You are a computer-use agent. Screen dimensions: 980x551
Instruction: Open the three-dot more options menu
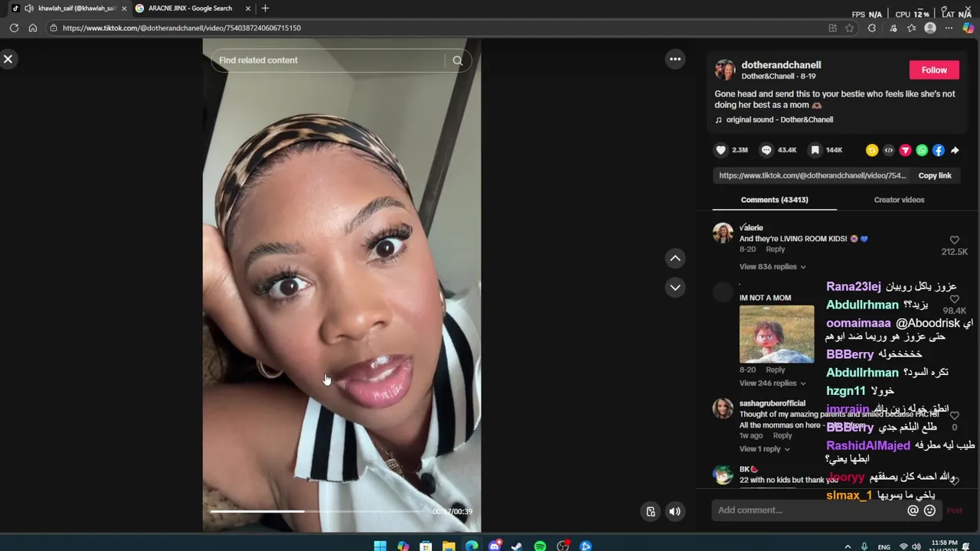(675, 59)
